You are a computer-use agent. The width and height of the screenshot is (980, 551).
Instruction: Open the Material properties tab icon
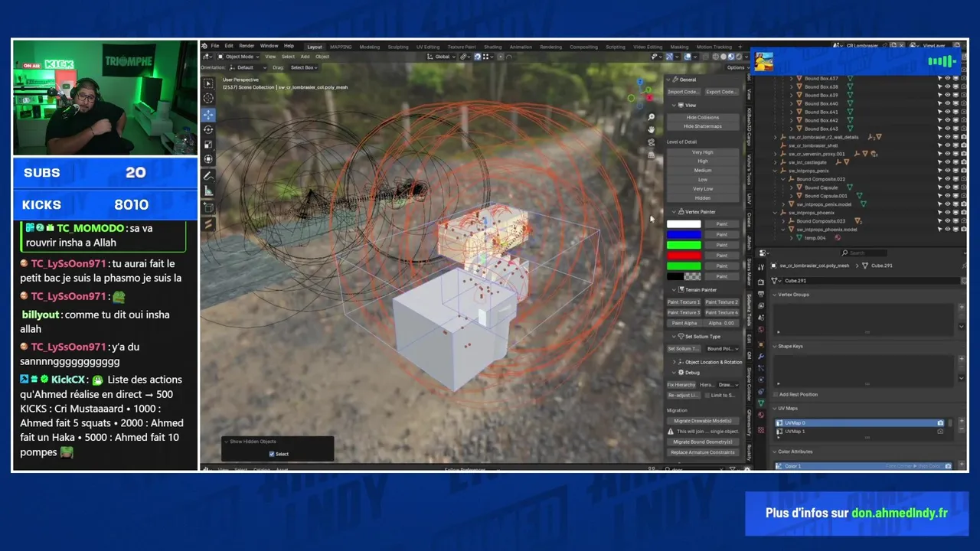(x=761, y=415)
